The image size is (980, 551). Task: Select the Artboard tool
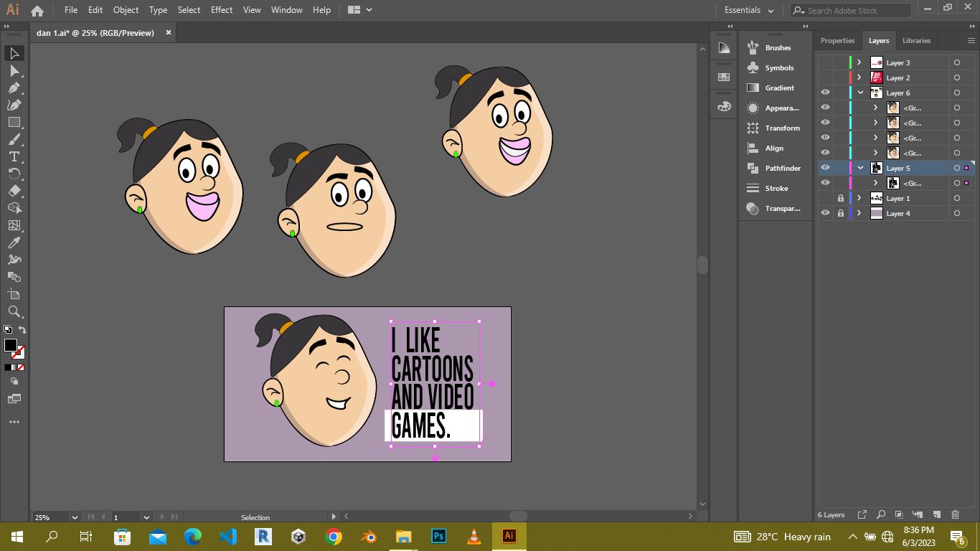pos(14,294)
